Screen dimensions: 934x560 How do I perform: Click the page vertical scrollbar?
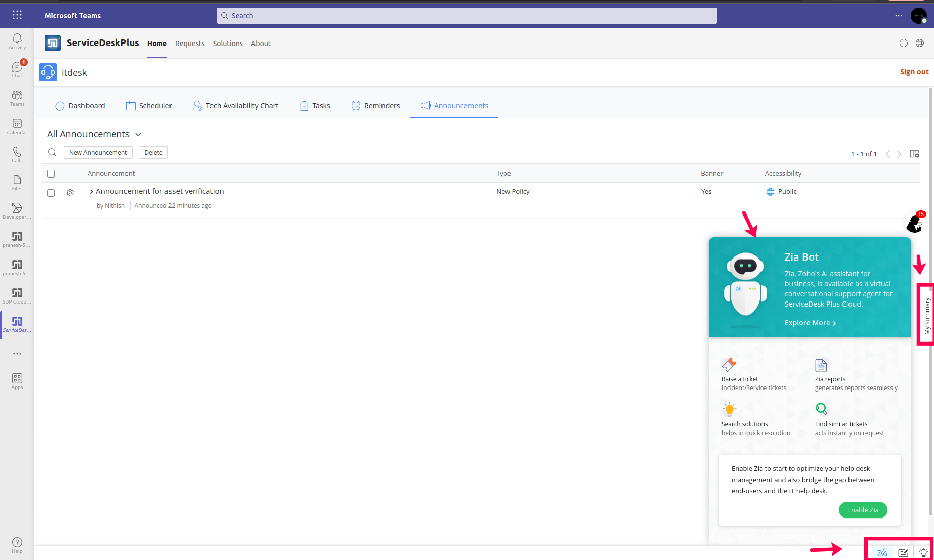[931, 301]
